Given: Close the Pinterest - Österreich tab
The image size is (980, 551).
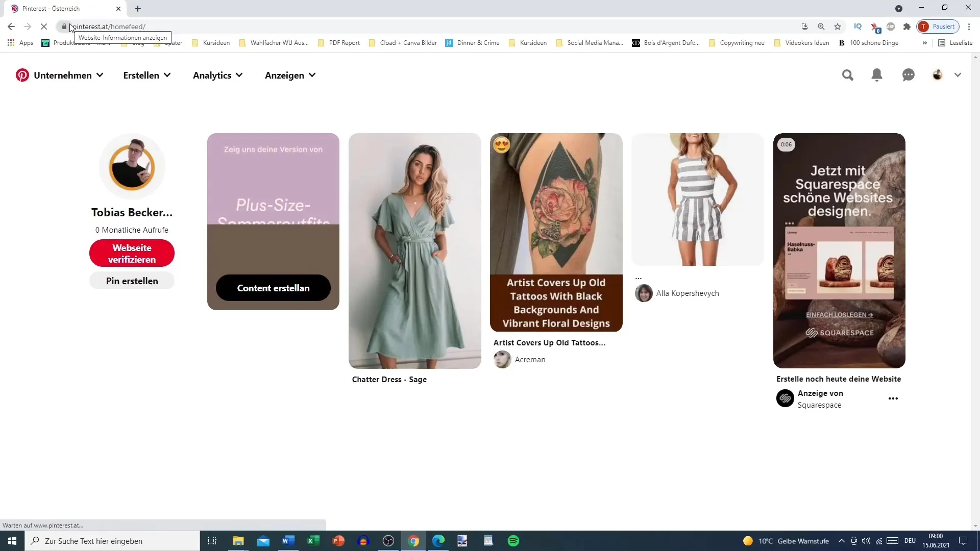Looking at the screenshot, I should 118,9.
